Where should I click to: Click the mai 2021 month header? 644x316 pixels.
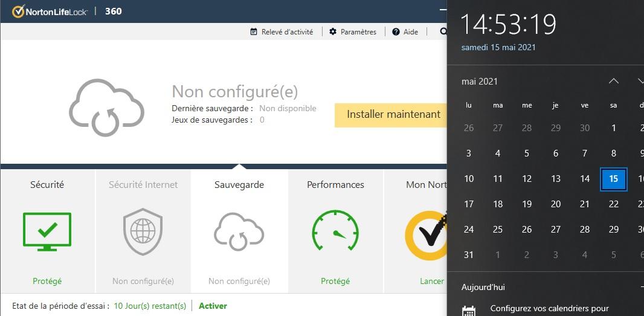pos(479,82)
